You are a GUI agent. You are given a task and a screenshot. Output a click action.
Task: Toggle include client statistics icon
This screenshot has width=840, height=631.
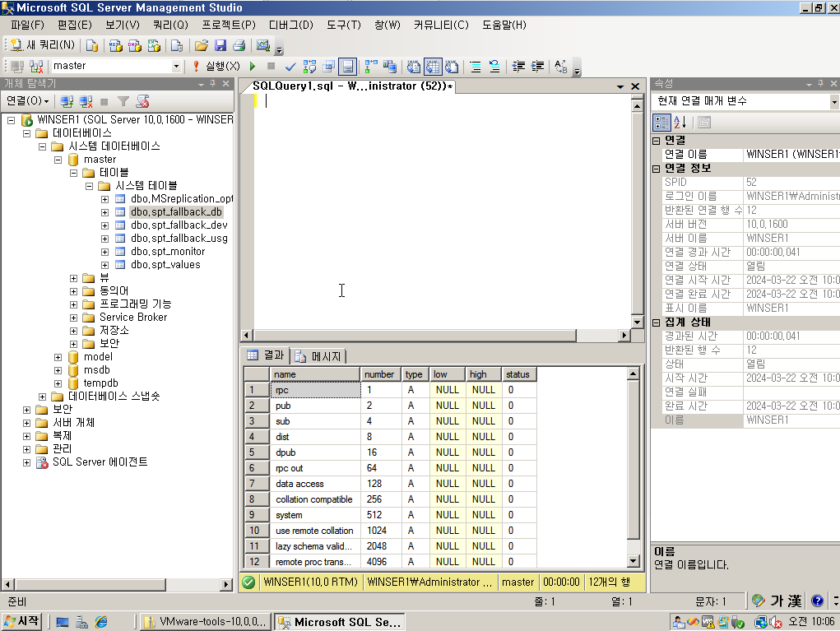[x=390, y=67]
